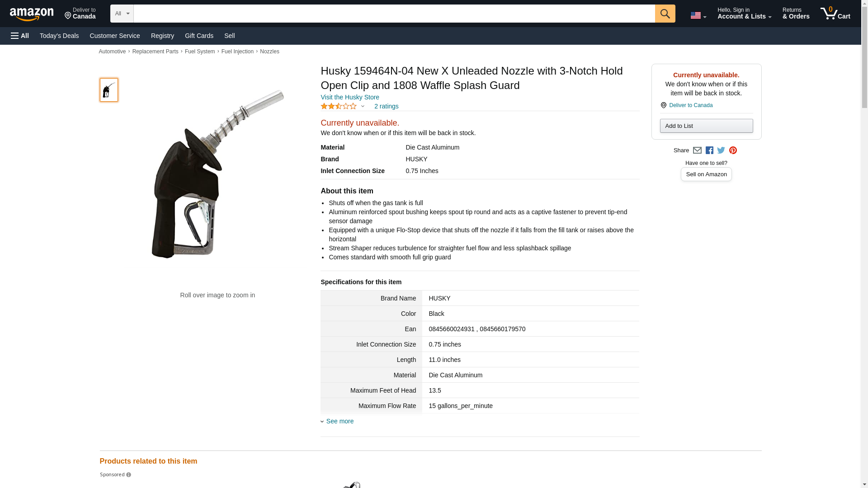
Task: Click Add to List button
Action: pyautogui.click(x=706, y=126)
